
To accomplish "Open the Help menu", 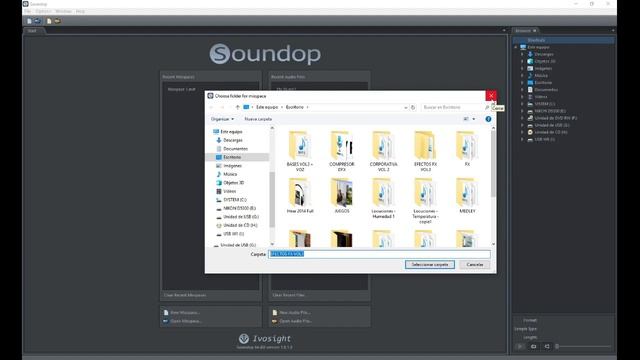I will pos(80,11).
